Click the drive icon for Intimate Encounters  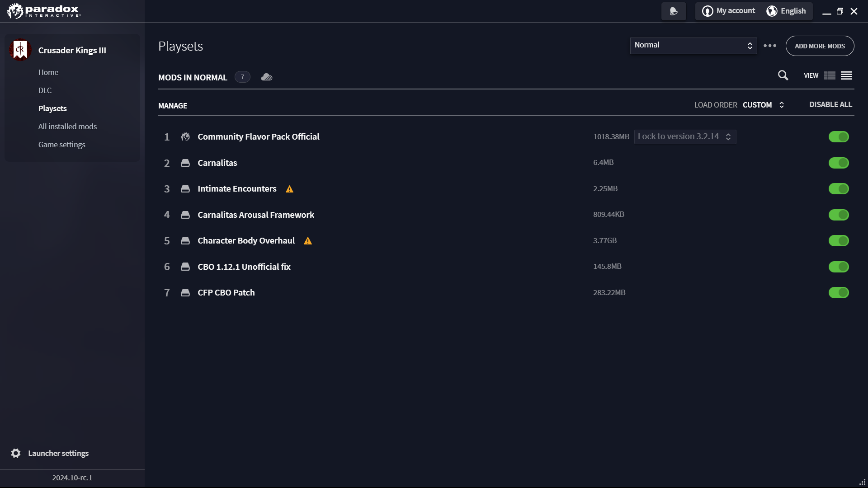pyautogui.click(x=185, y=188)
